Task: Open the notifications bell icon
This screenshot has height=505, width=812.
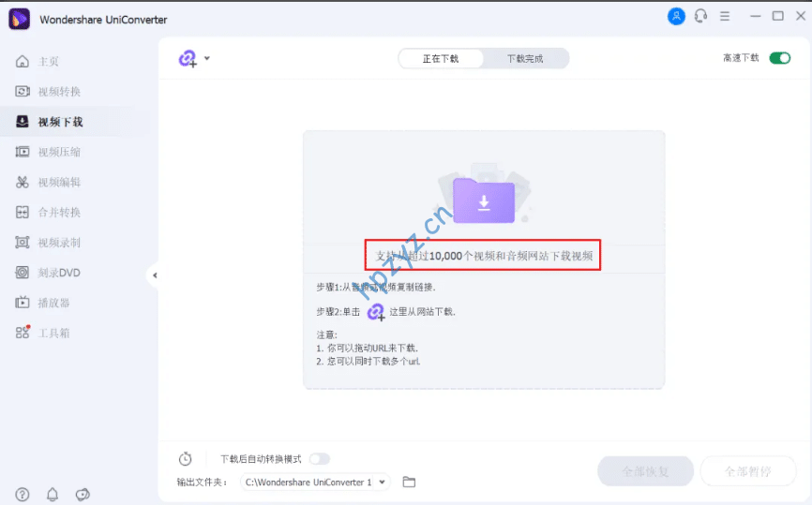Action: click(53, 495)
